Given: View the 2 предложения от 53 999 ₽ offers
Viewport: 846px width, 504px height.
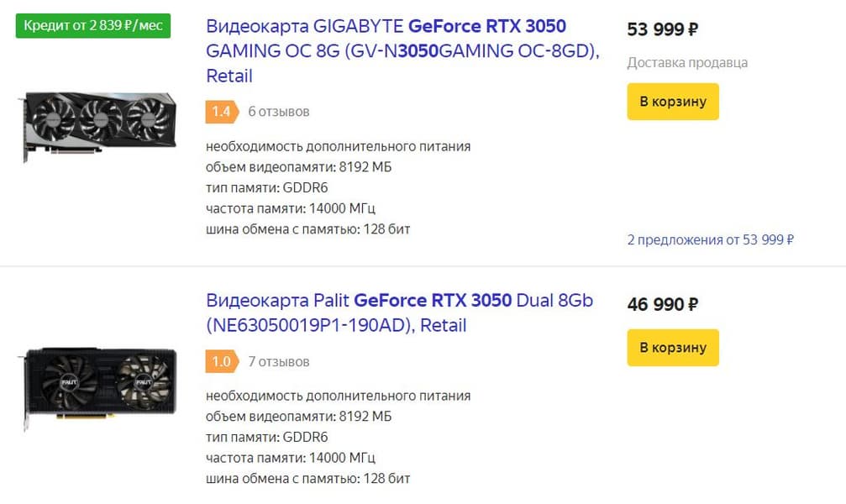Looking at the screenshot, I should tap(710, 240).
